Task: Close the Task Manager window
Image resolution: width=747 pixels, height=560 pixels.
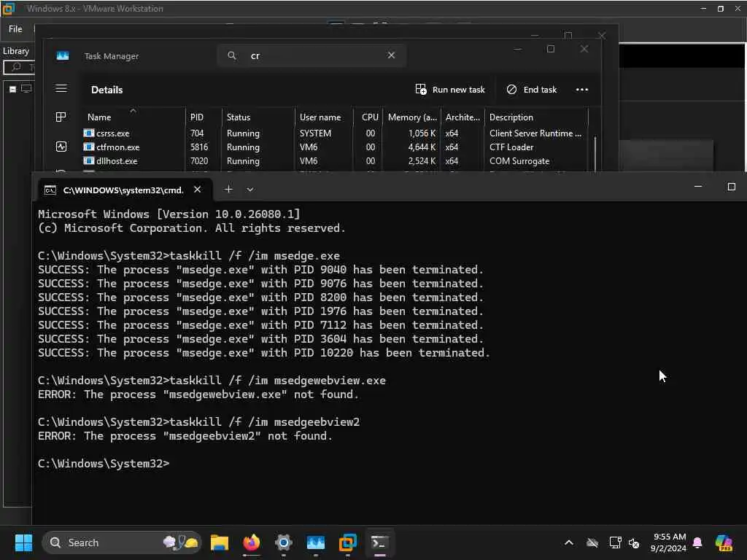Action: click(x=584, y=49)
